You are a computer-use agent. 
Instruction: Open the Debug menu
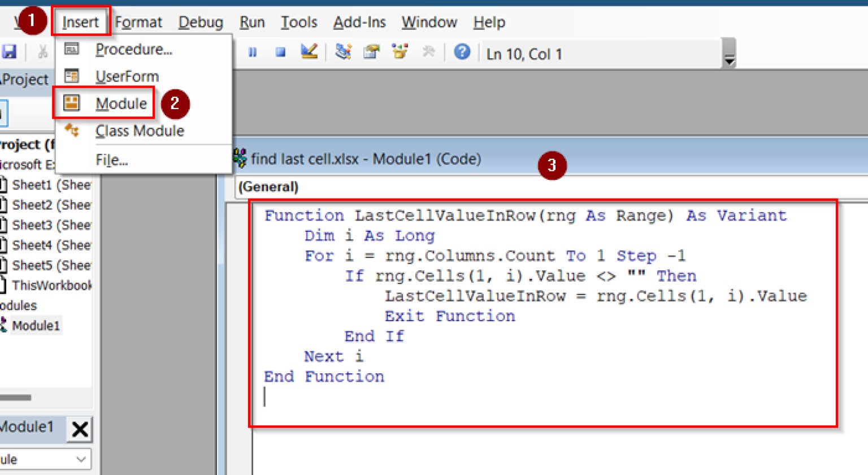pos(201,23)
